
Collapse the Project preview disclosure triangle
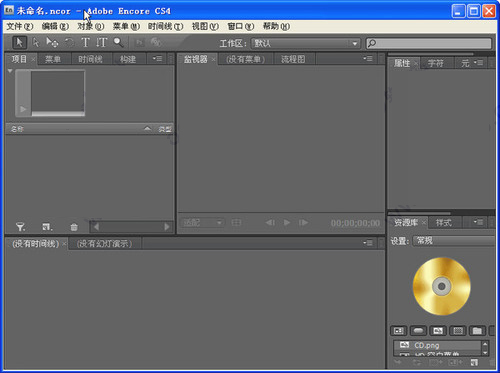click(x=10, y=71)
